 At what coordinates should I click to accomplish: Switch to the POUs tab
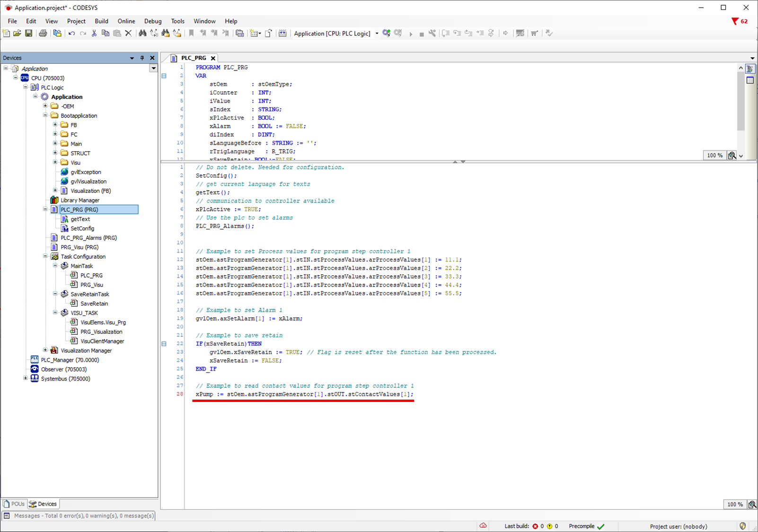[14, 504]
